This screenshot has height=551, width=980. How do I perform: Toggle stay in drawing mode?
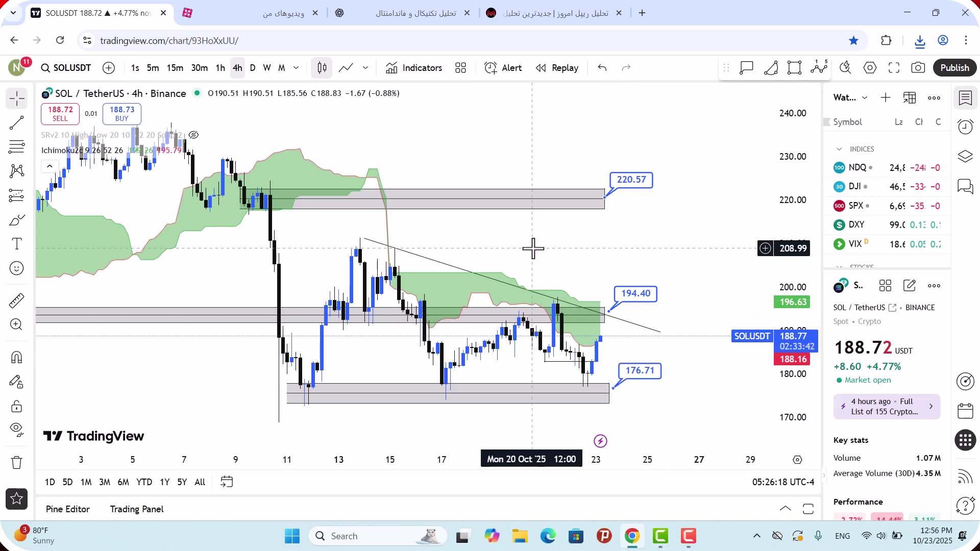[x=17, y=382]
